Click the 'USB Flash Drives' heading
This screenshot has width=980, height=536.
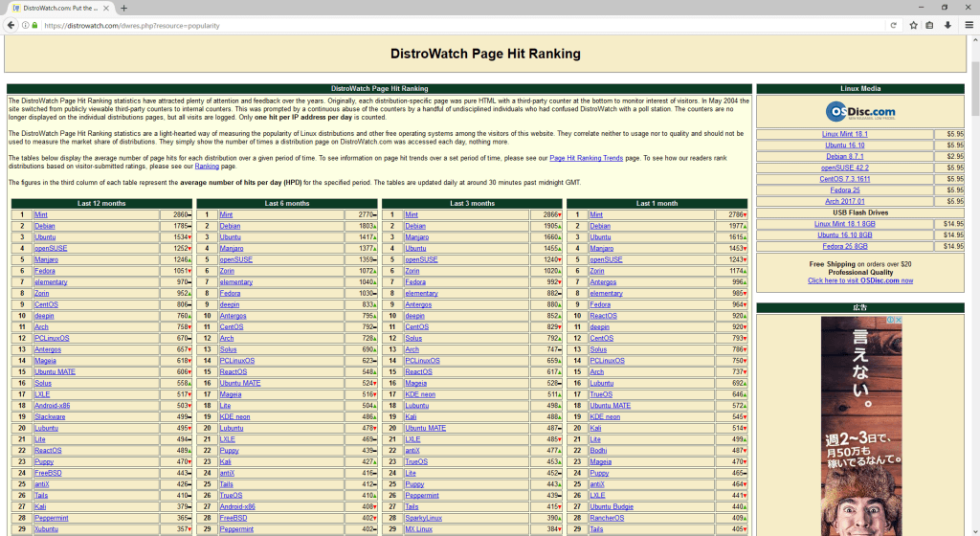[860, 213]
